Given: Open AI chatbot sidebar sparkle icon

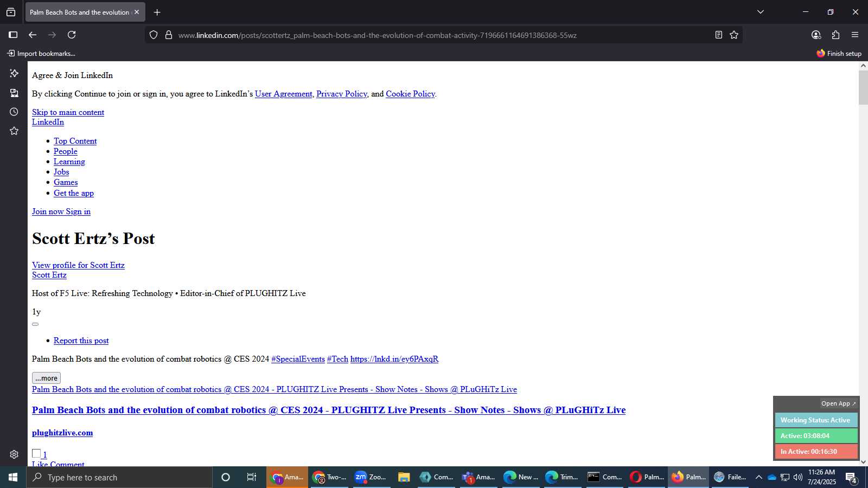Looking at the screenshot, I should tap(14, 73).
